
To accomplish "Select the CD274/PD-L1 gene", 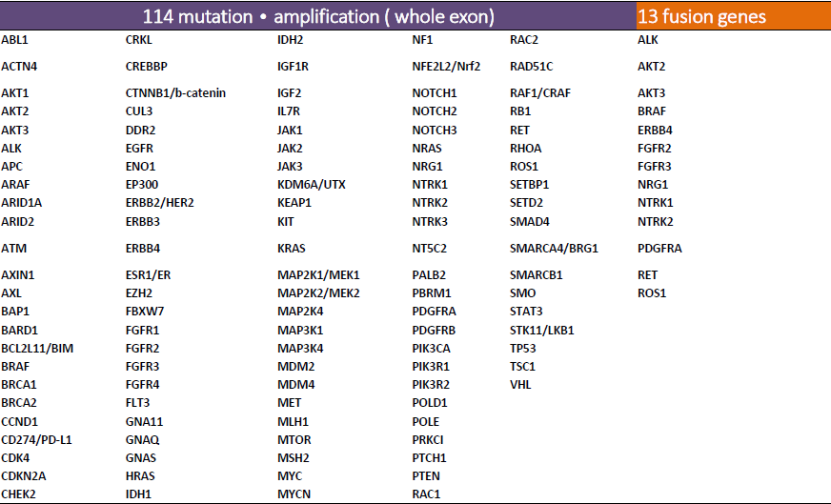I will 36,440.
